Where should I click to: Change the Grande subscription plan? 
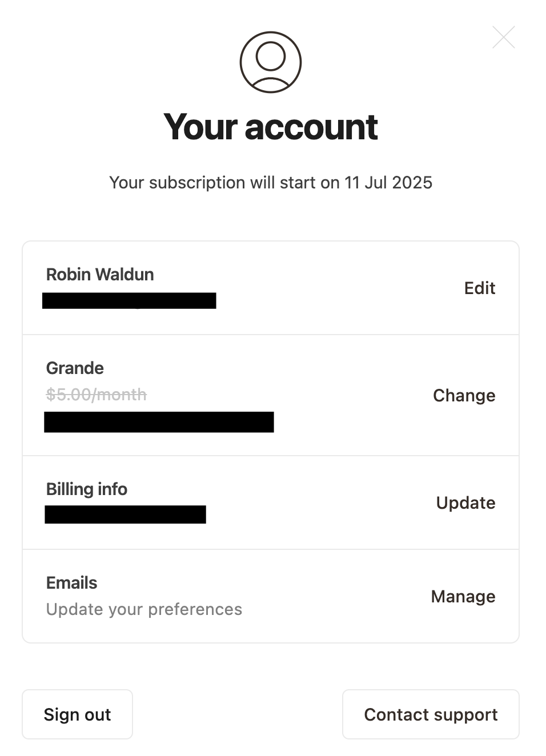464,395
